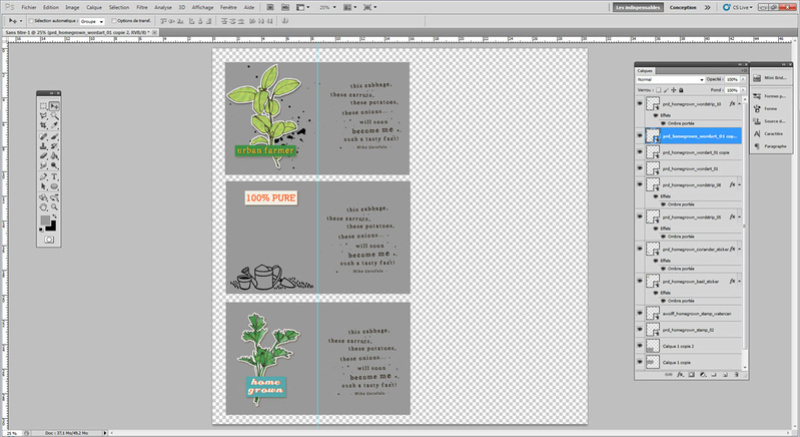Select the Move tool in toolbox
800x437 pixels.
coord(54,106)
